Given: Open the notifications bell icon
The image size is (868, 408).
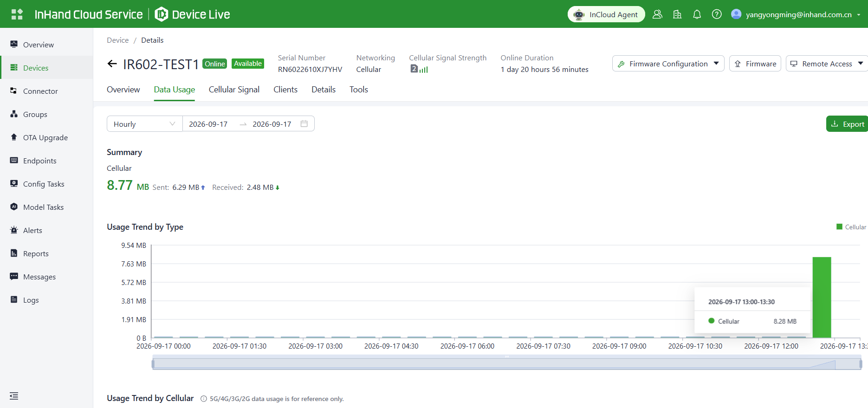Looking at the screenshot, I should pyautogui.click(x=697, y=14).
